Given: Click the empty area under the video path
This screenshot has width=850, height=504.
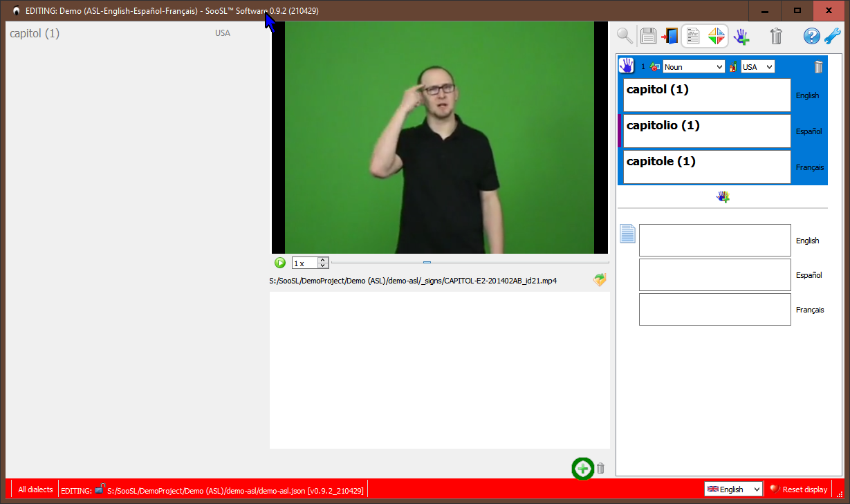Looking at the screenshot, I should [440, 370].
